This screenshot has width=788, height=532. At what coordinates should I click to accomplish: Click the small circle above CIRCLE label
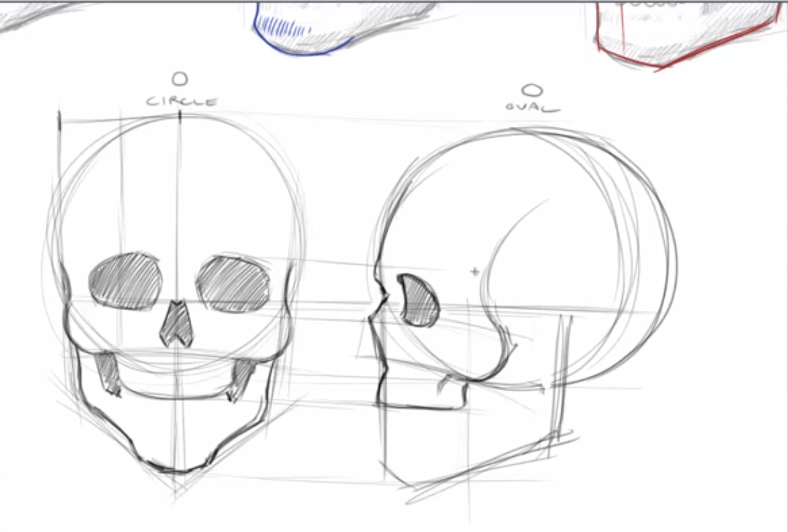click(x=179, y=79)
